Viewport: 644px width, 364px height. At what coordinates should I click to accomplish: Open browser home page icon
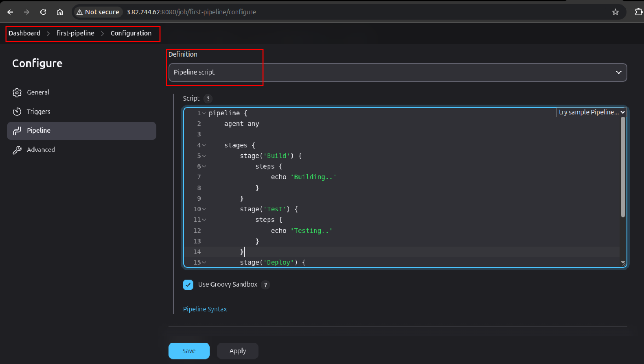pyautogui.click(x=60, y=12)
